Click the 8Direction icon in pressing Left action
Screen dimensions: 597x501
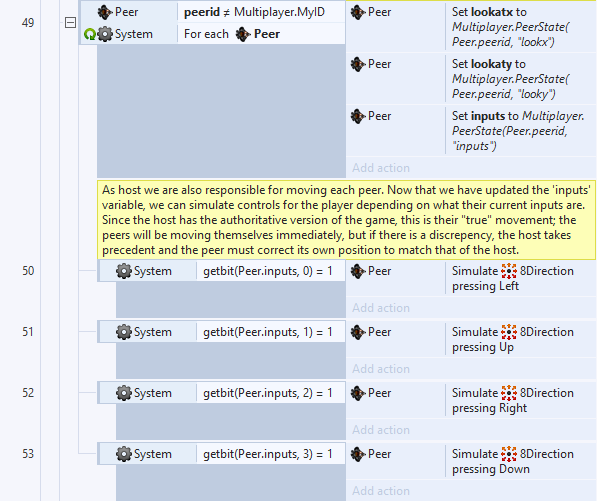(x=509, y=271)
